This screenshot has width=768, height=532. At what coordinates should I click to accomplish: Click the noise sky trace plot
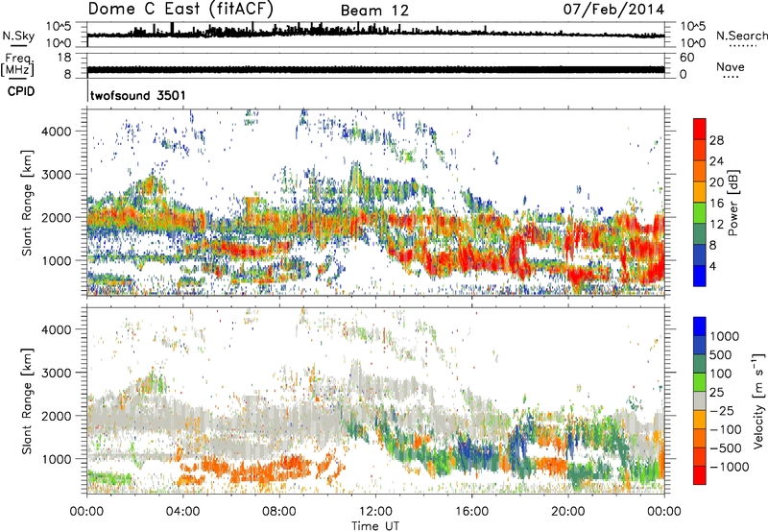pyautogui.click(x=375, y=35)
